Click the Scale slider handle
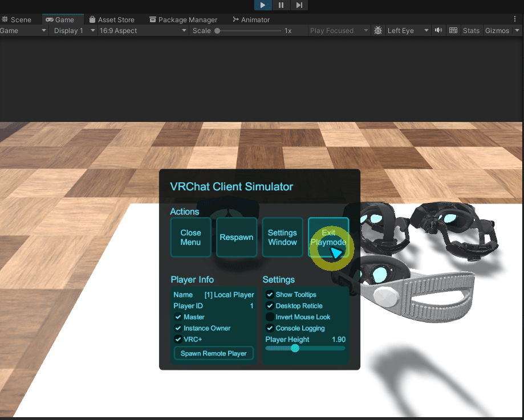The image size is (524, 420). 217,31
